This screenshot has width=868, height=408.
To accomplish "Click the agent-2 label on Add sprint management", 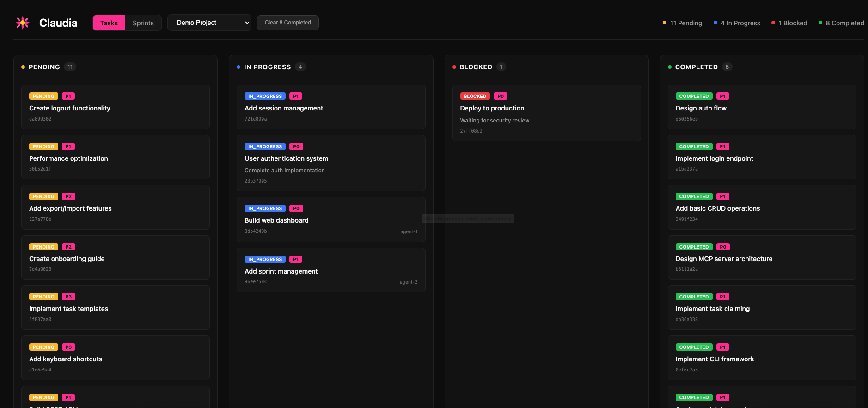I will (408, 282).
